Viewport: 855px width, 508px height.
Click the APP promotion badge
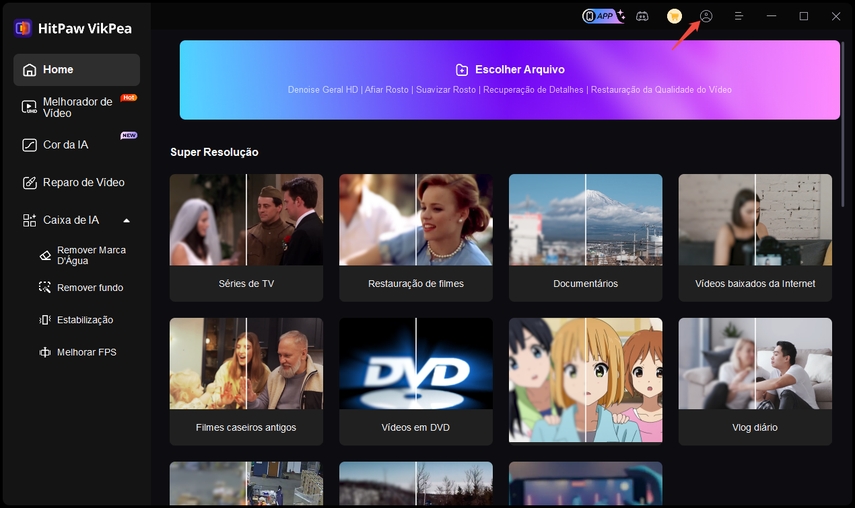coord(604,16)
